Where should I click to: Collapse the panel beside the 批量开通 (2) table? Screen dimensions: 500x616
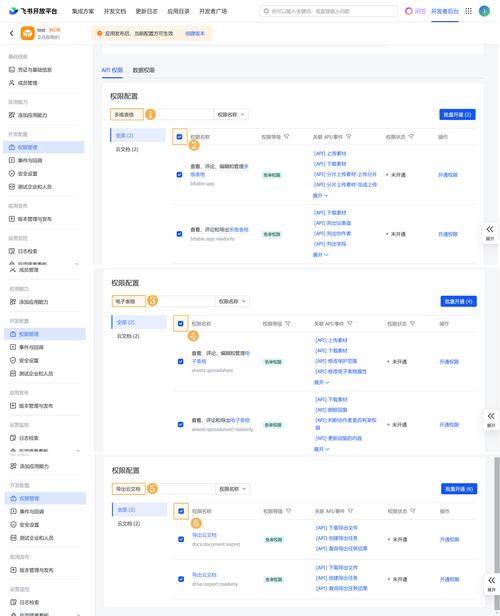[x=490, y=232]
